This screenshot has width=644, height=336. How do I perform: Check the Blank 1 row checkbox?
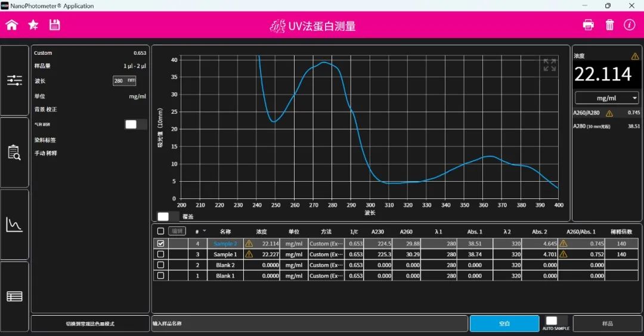point(160,276)
